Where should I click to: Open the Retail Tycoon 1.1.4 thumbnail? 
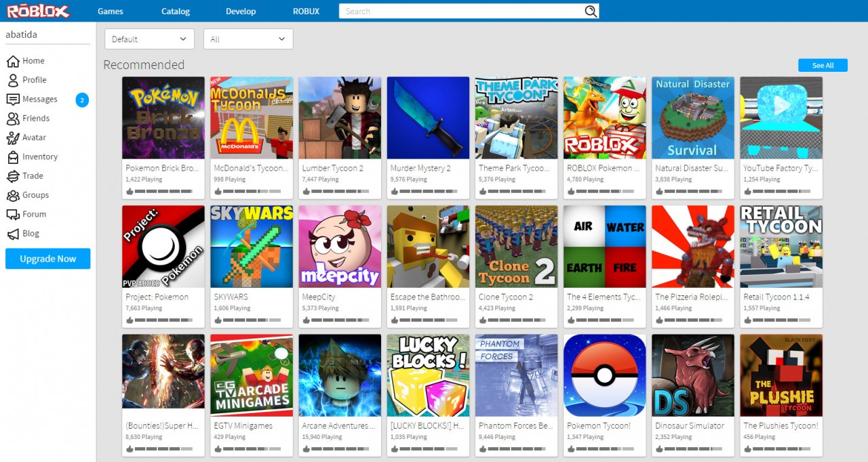click(x=781, y=247)
